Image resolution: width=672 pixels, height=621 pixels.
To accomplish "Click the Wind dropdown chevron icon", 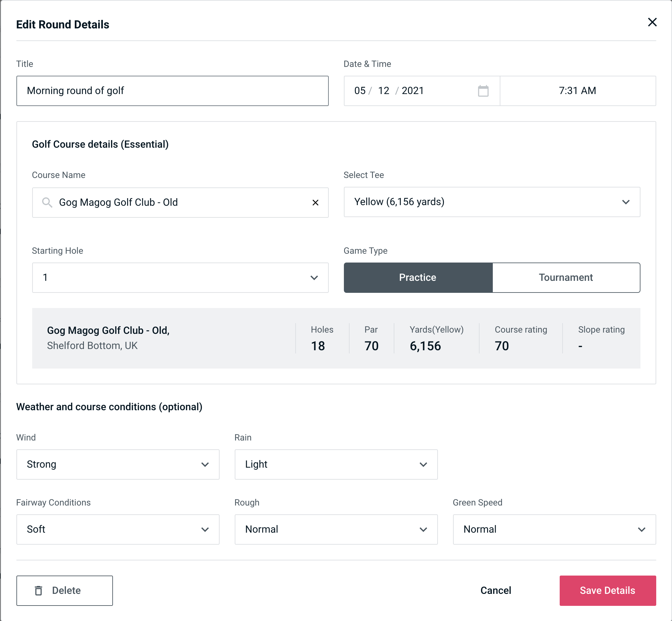I will pyautogui.click(x=205, y=464).
